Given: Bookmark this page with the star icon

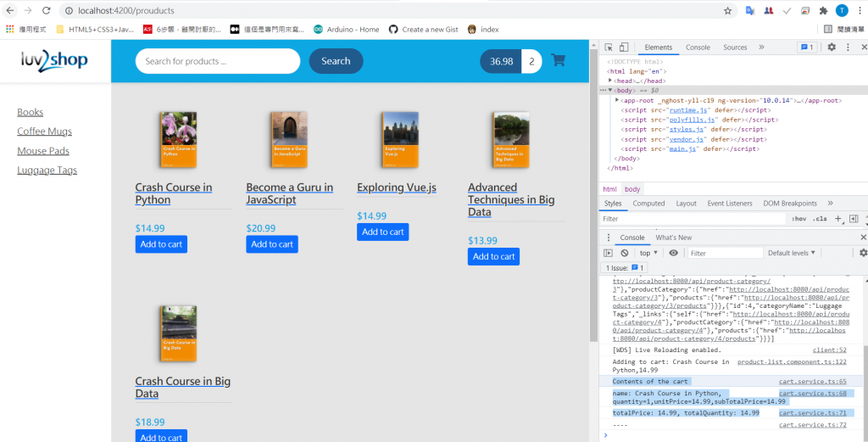Looking at the screenshot, I should click(727, 10).
